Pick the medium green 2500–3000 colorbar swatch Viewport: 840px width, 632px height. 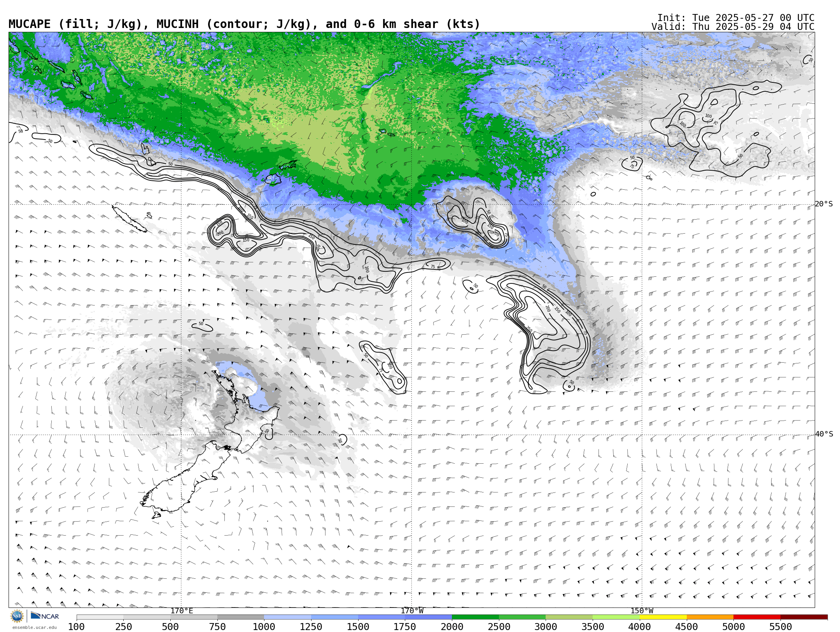(522, 617)
